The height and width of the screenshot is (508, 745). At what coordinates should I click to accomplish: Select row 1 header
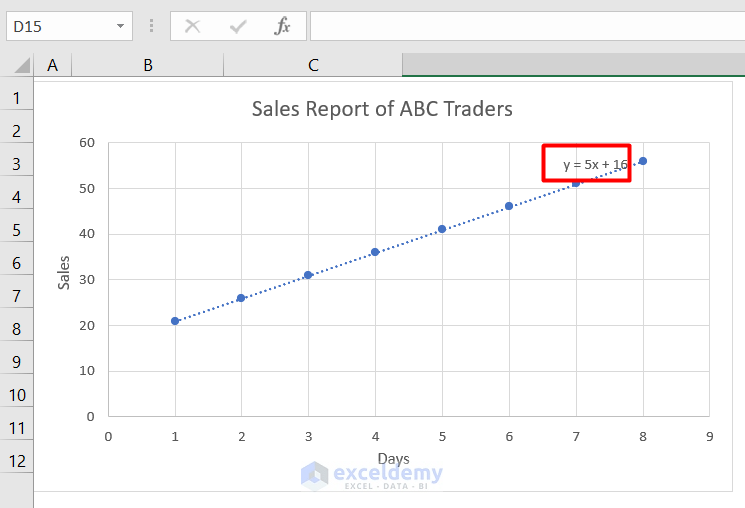pyautogui.click(x=17, y=98)
